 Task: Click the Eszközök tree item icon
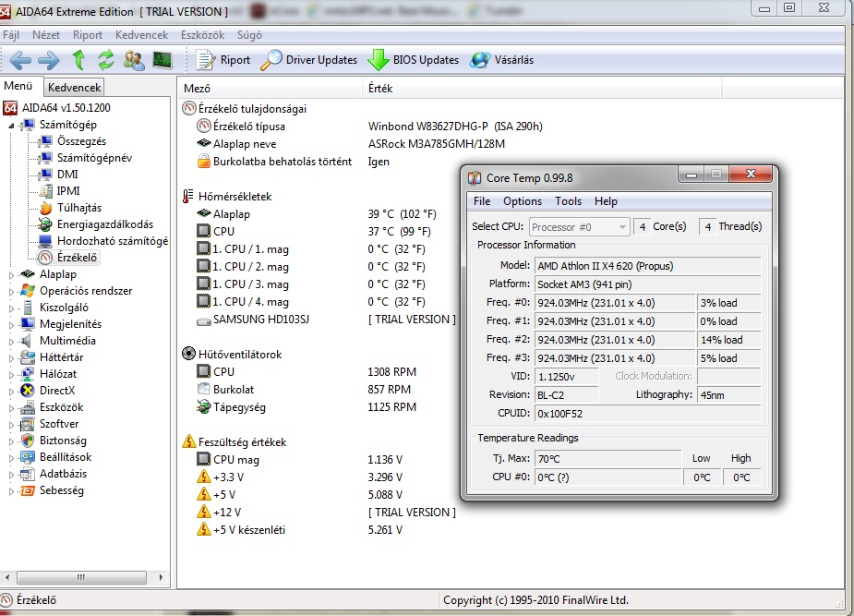point(28,407)
